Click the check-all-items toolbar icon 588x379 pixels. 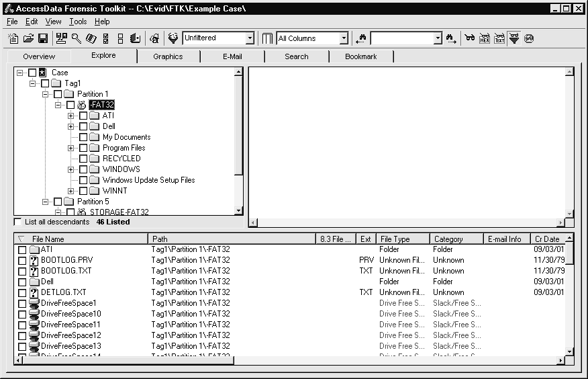point(106,38)
